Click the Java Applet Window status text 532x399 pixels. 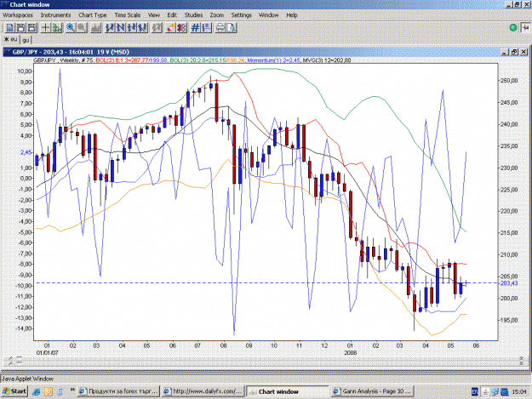[27, 379]
